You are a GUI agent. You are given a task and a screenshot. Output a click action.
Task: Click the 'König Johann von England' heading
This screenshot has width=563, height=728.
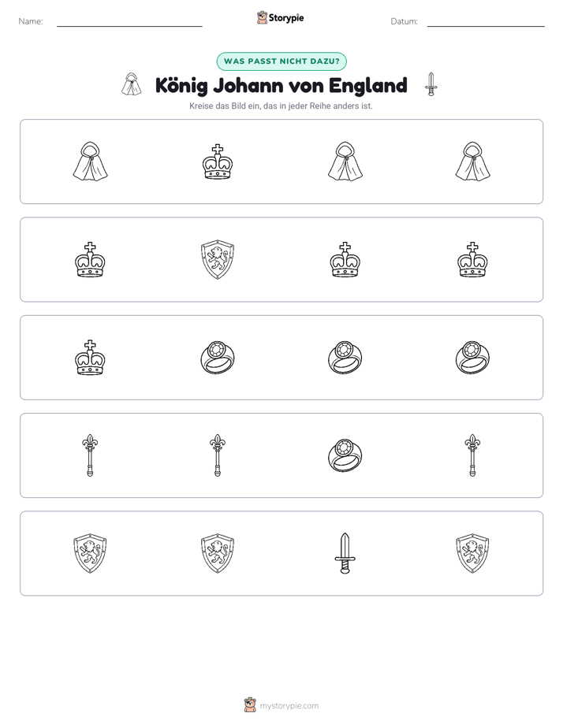[x=281, y=85]
